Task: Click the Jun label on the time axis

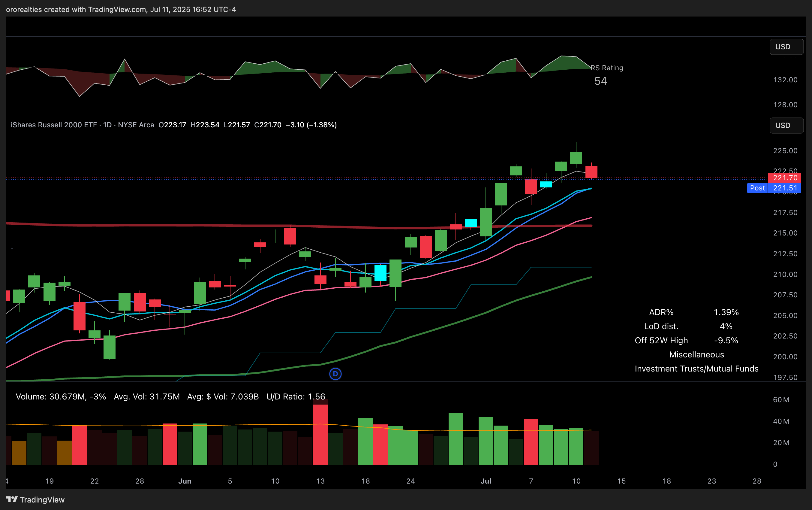Action: pyautogui.click(x=185, y=481)
